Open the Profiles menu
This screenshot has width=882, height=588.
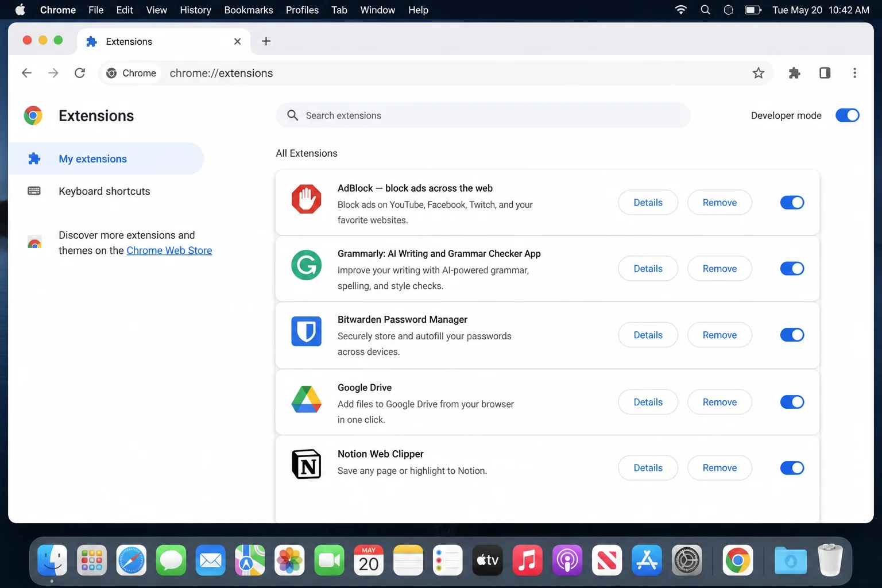click(302, 10)
